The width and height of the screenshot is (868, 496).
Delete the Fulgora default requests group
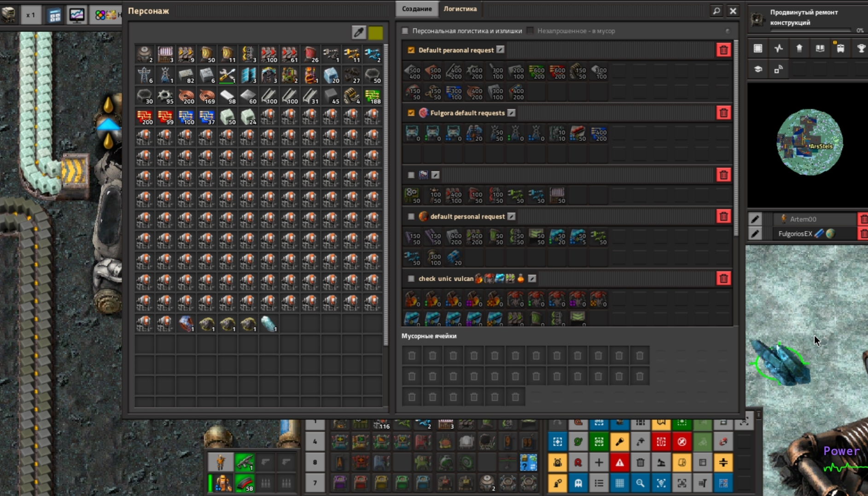point(723,113)
